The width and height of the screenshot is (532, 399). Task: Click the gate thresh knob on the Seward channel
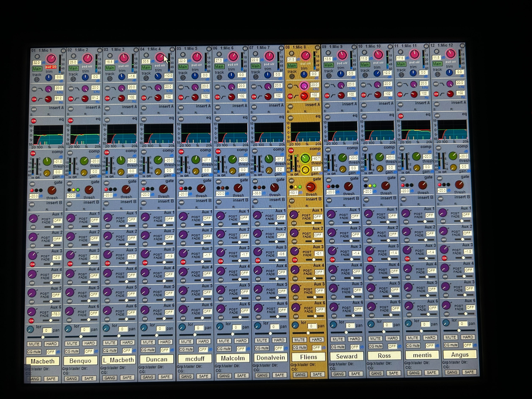pos(348,186)
